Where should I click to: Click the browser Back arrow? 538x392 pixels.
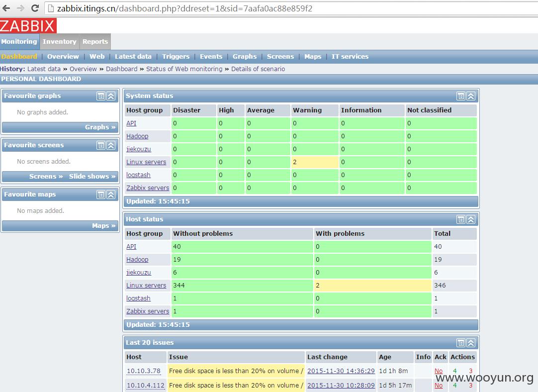pyautogui.click(x=6, y=8)
